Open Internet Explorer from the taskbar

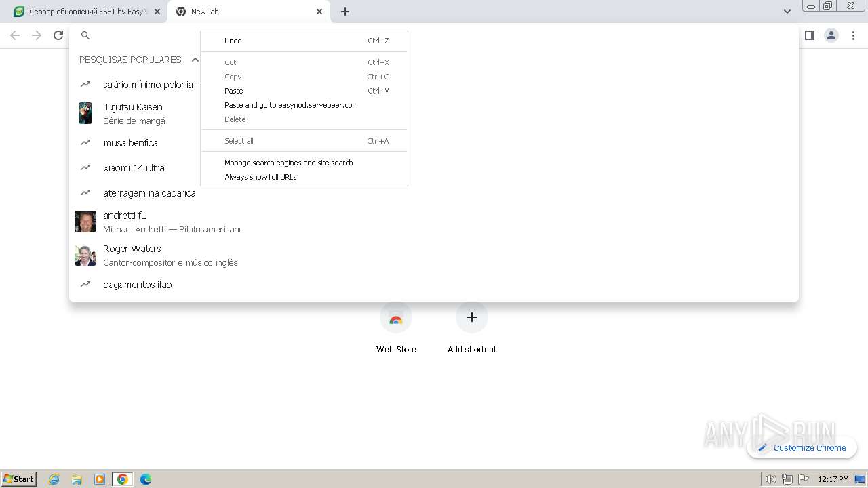tap(54, 479)
